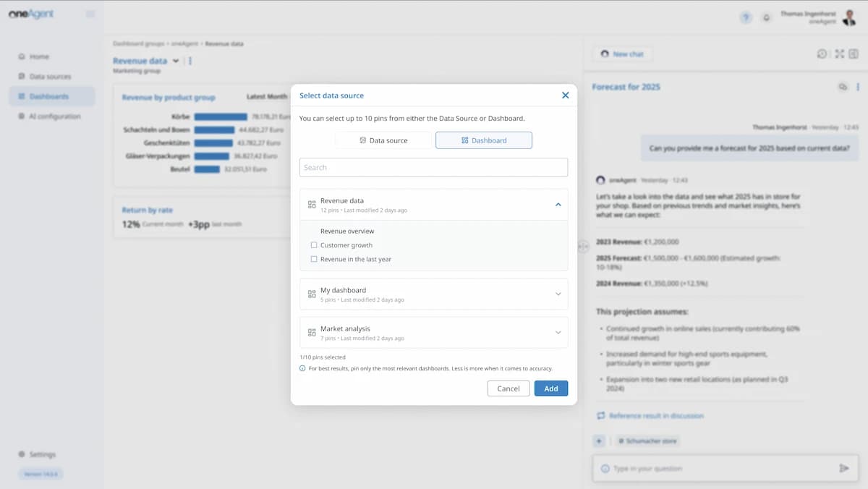Check the Customer growth checkbox
868x489 pixels.
tap(314, 245)
